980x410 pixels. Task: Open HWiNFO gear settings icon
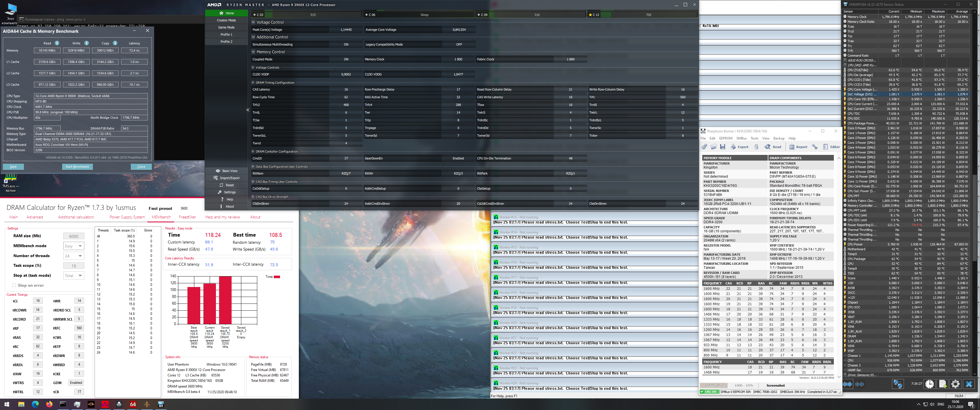[955, 384]
